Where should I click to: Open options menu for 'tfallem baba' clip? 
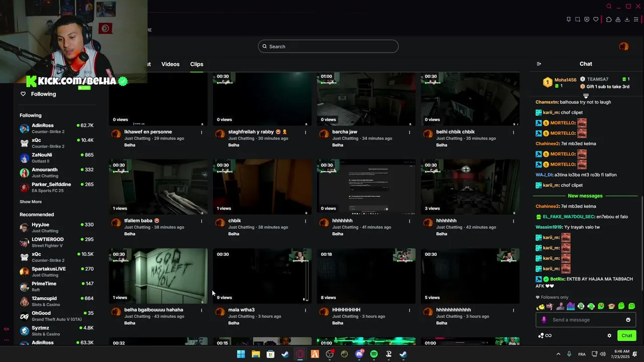coord(201,221)
